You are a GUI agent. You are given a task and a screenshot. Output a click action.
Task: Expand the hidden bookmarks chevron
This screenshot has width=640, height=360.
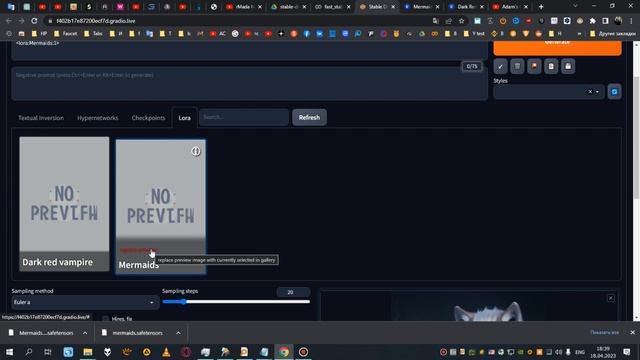579,33
